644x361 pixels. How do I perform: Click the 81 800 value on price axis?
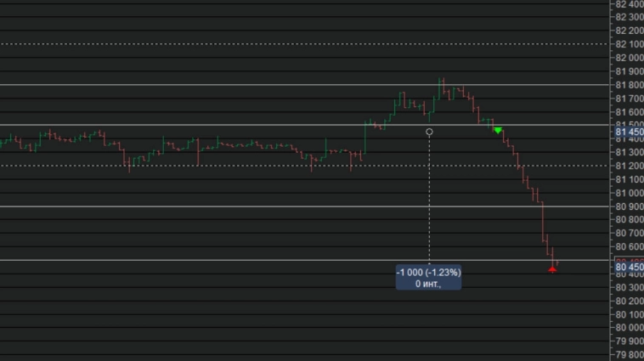(630, 85)
